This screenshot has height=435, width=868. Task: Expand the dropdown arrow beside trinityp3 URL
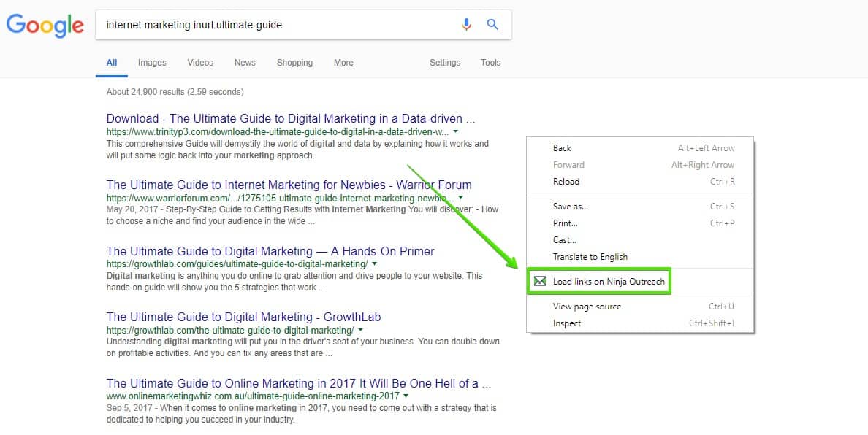pos(456,132)
